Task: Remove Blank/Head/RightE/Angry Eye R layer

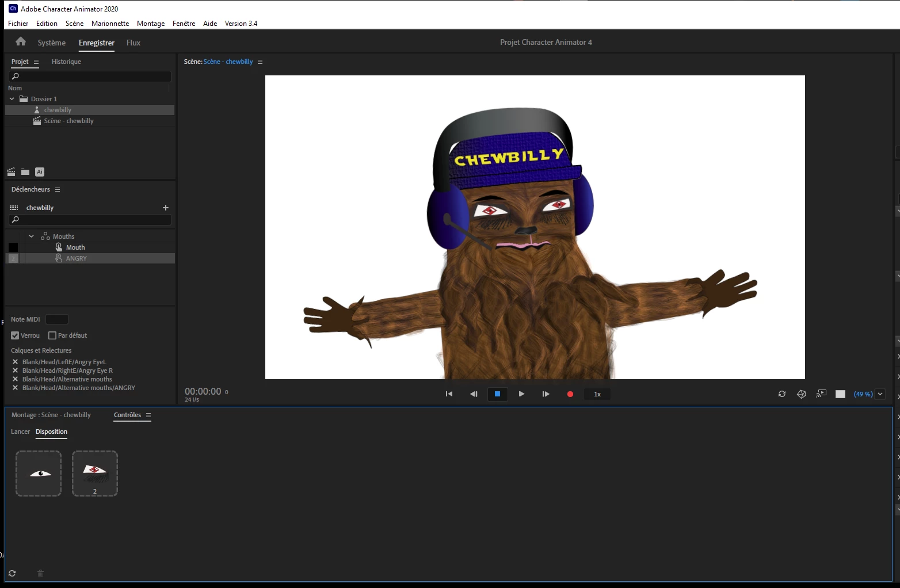Action: 16,371
